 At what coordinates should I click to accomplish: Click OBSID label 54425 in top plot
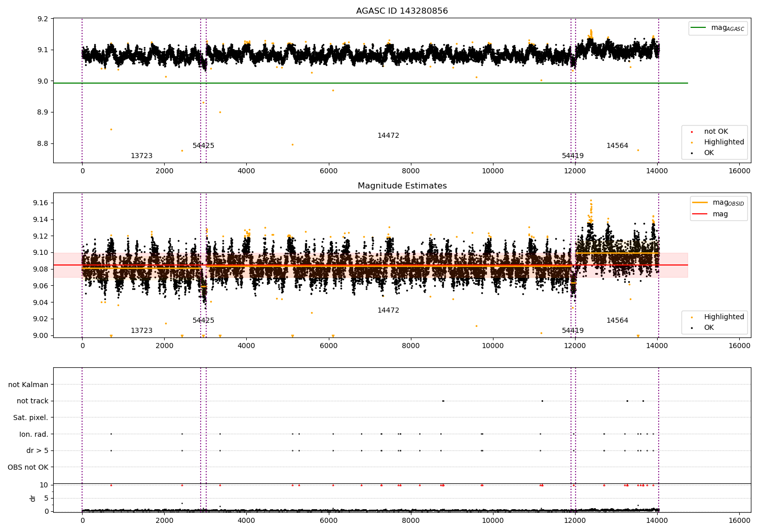coord(203,146)
